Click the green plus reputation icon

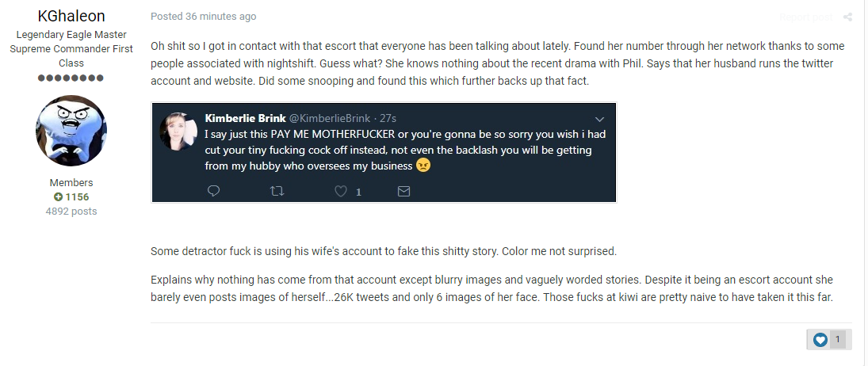[x=58, y=196]
